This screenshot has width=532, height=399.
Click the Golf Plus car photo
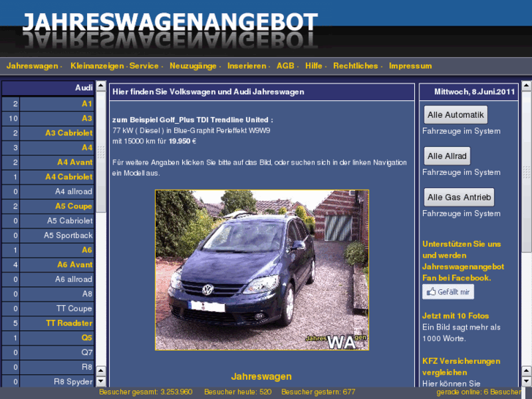click(262, 270)
